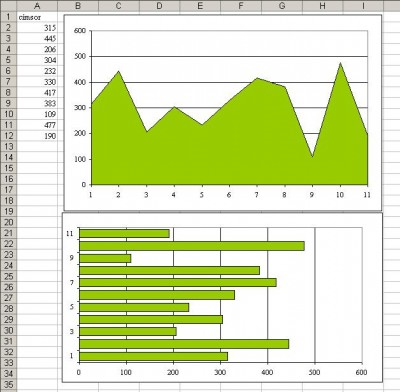
Task: Click cell A1 containing 'cimsor'
Action: pyautogui.click(x=37, y=17)
